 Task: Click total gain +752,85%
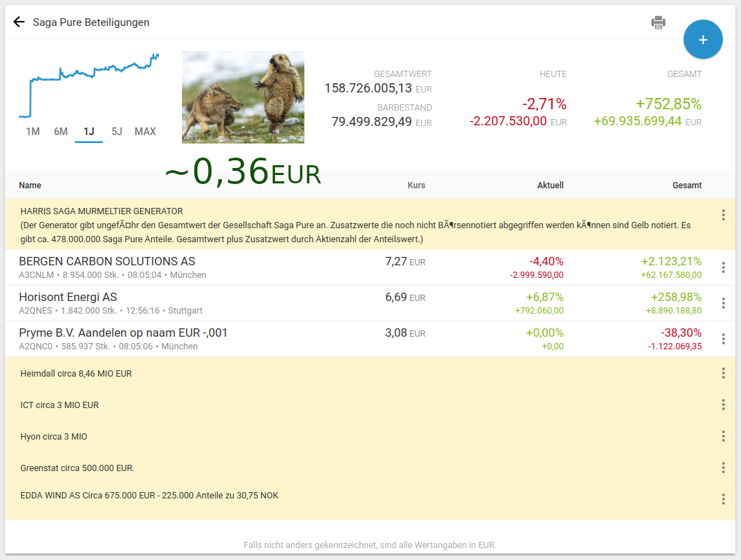(x=668, y=104)
